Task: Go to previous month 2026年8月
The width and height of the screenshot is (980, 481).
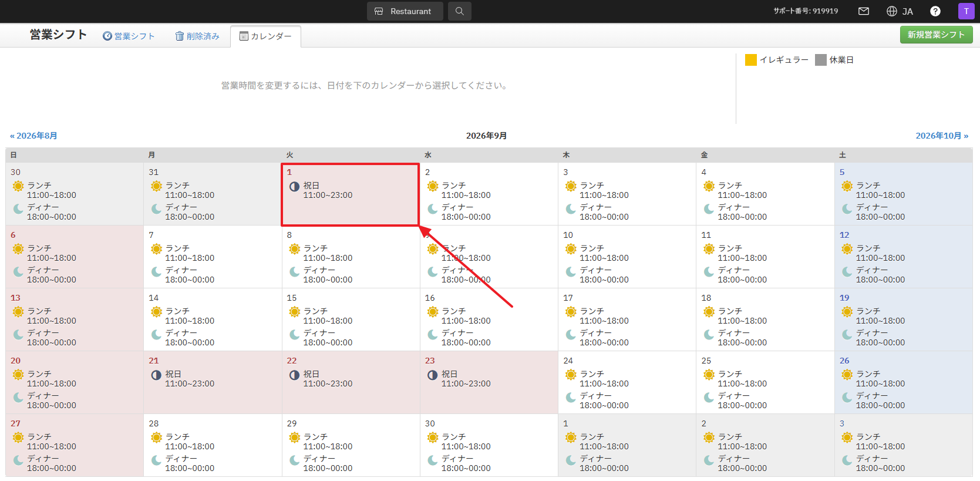Action: (33, 136)
